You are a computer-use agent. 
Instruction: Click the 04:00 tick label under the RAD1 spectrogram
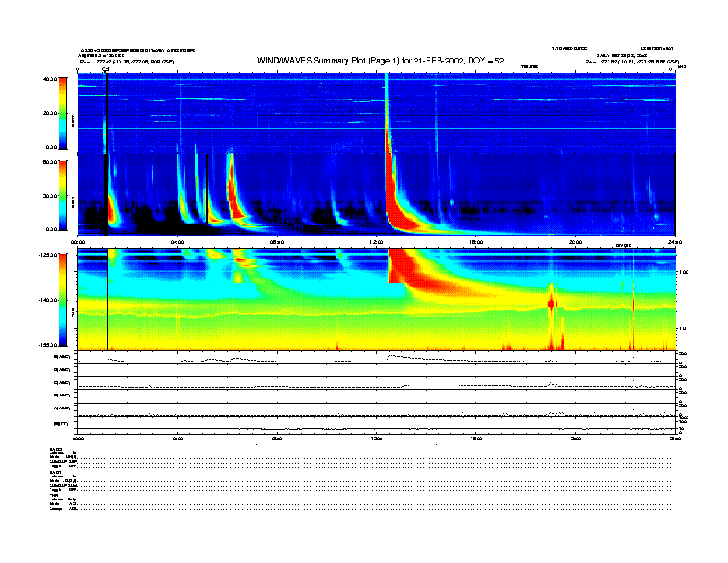tap(177, 242)
